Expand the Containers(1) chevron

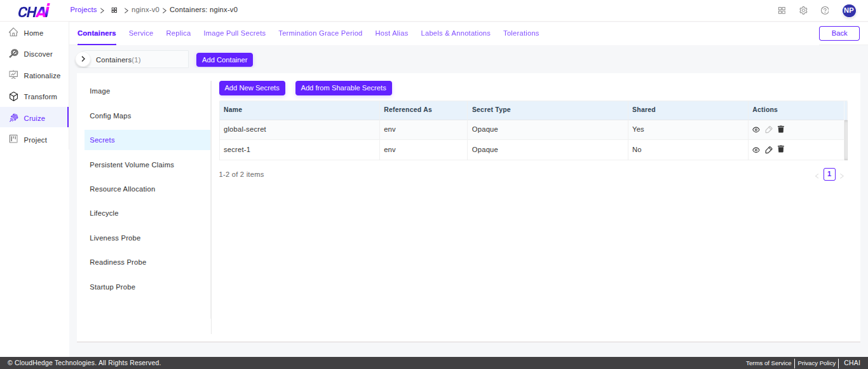83,59
